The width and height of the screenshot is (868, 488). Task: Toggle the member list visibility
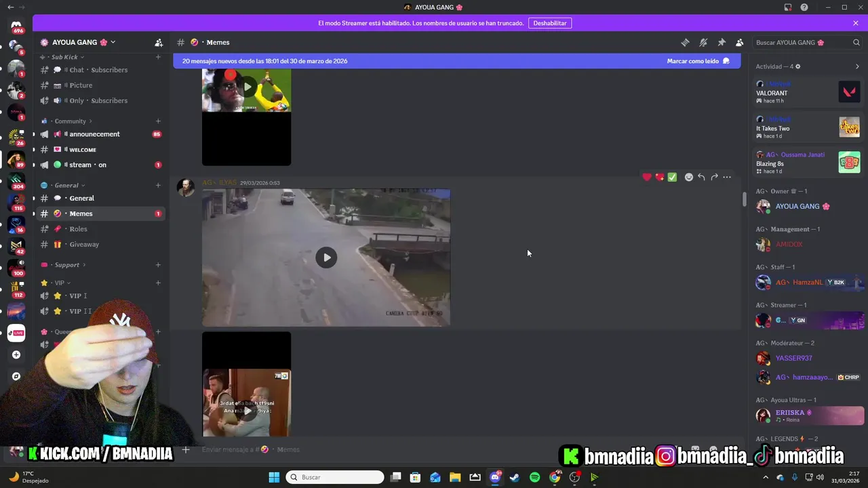740,42
